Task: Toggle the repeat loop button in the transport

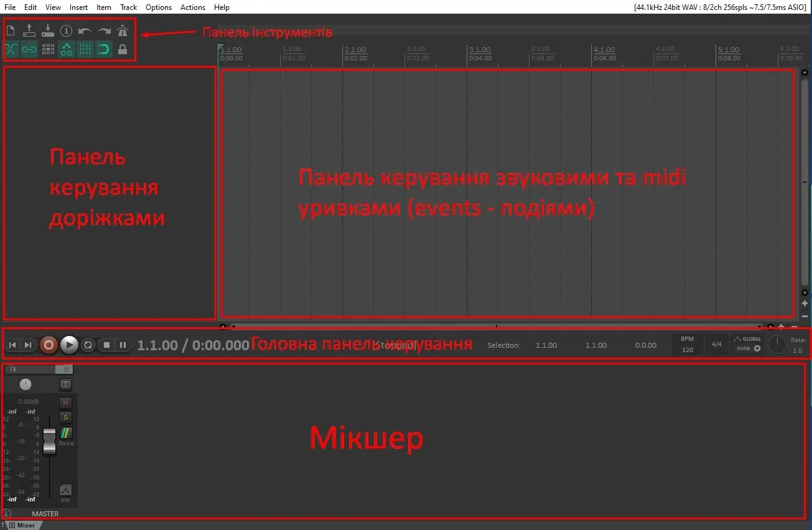Action: [88, 345]
